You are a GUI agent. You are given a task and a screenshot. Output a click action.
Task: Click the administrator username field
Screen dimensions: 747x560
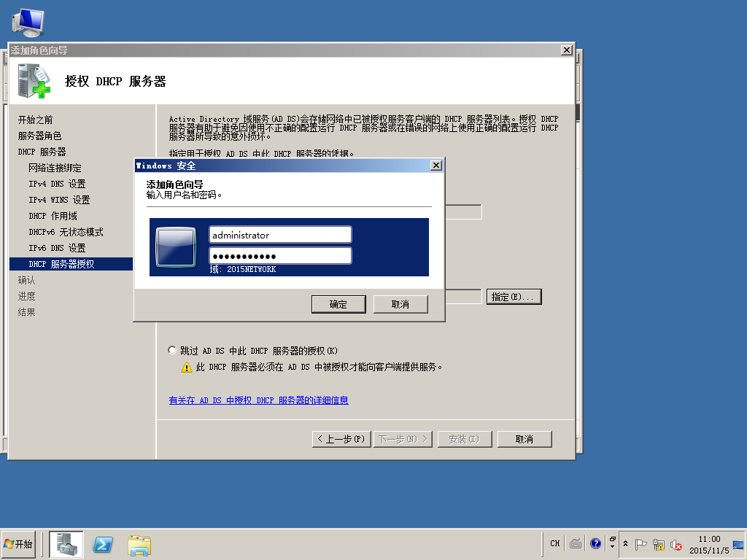(280, 235)
